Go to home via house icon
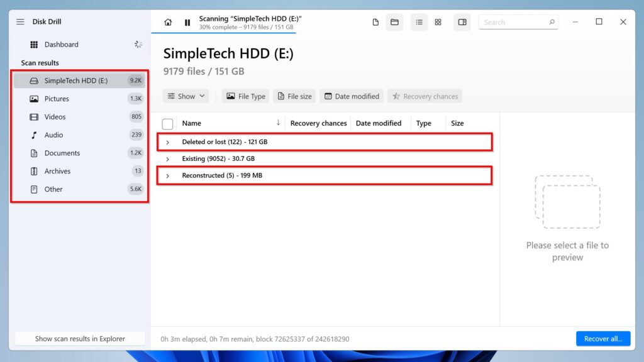 [x=168, y=22]
